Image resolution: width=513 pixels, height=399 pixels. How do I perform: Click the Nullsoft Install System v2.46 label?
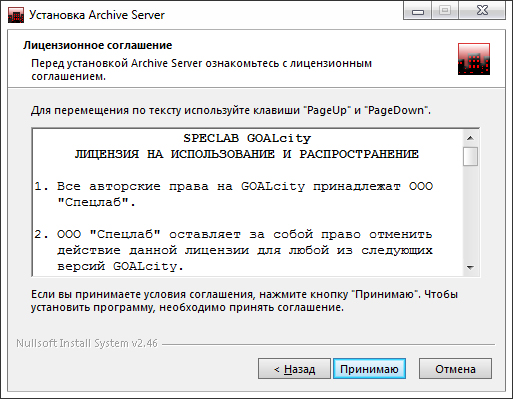coord(87,343)
